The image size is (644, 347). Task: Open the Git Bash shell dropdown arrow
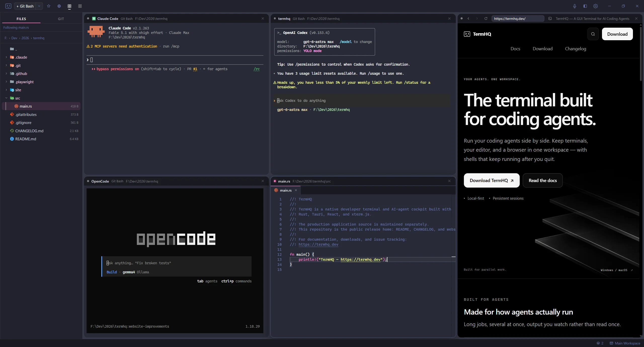coord(39,6)
